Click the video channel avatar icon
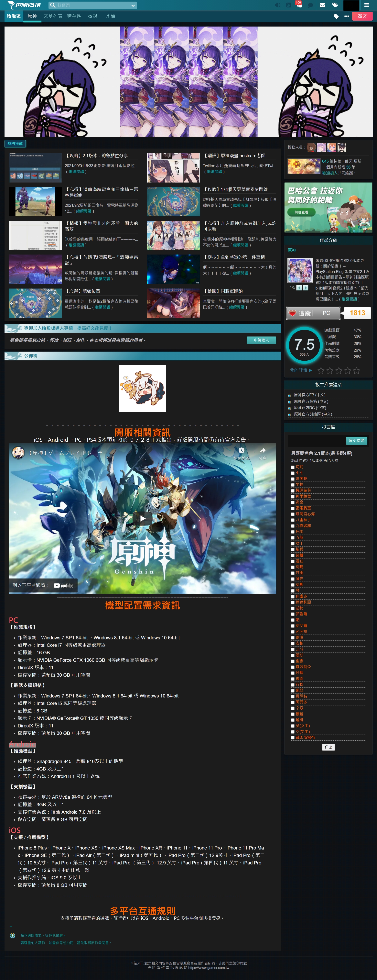This screenshot has width=377, height=980. 18,453
